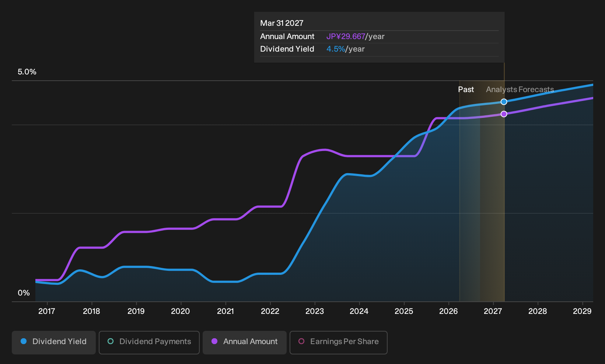Enable the Dividend Payments series
Screen dimensions: 605x364
click(x=149, y=343)
